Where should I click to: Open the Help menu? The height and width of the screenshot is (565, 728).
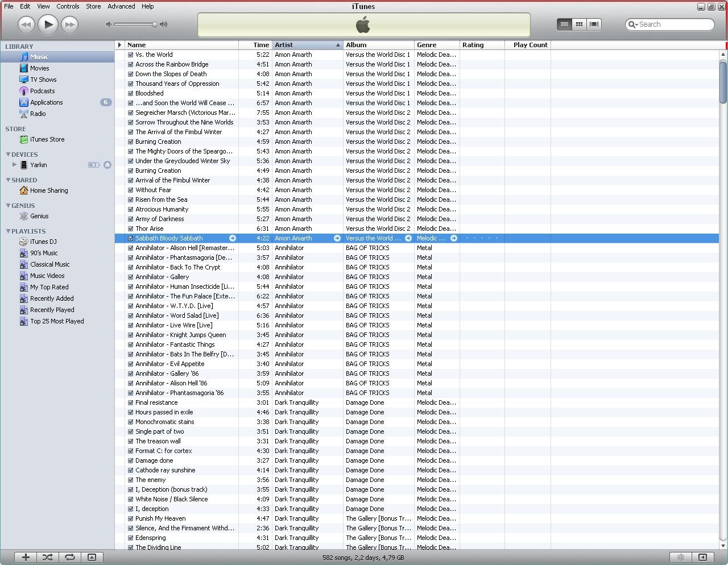pos(147,6)
